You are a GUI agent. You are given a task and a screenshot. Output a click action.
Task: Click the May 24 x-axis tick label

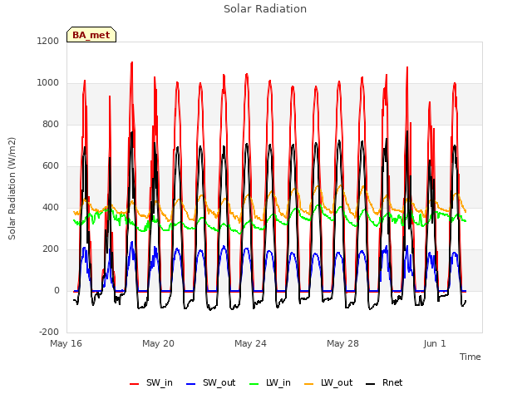pyautogui.click(x=250, y=343)
